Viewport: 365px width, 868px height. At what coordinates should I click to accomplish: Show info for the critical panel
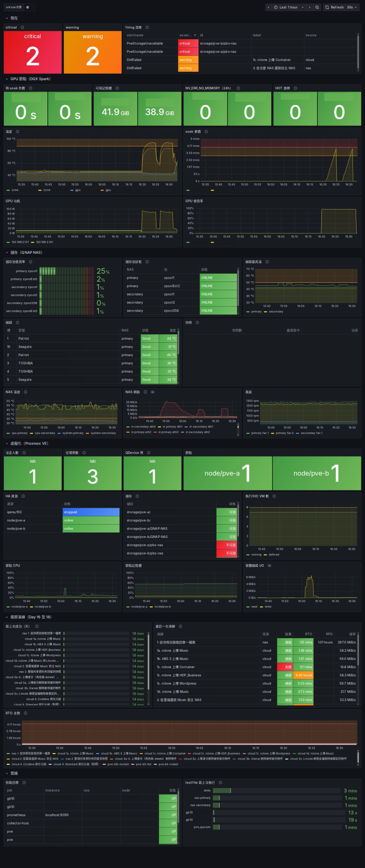point(22,27)
